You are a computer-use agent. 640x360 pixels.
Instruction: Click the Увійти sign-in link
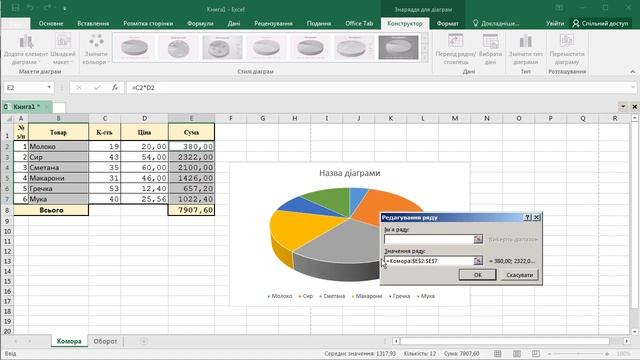pos(555,23)
